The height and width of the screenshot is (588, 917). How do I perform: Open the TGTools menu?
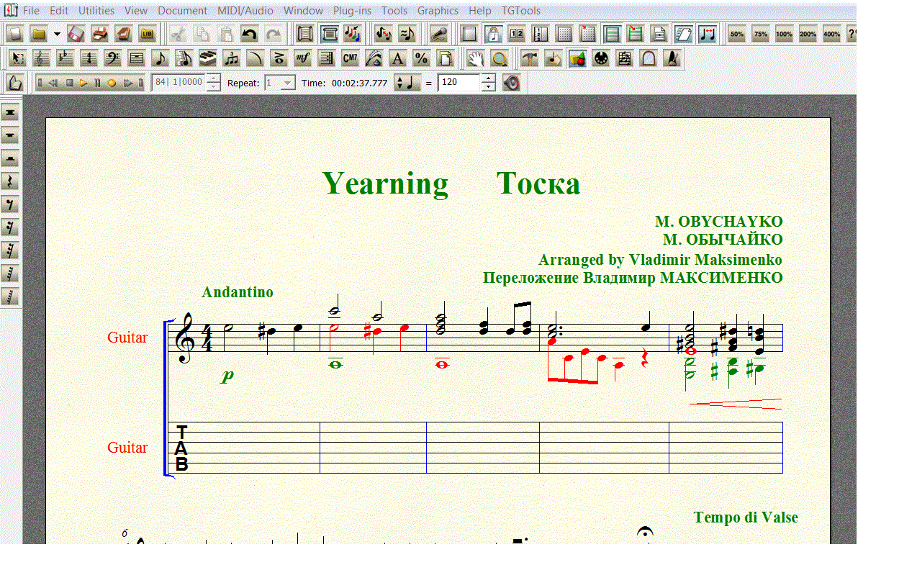click(x=521, y=11)
